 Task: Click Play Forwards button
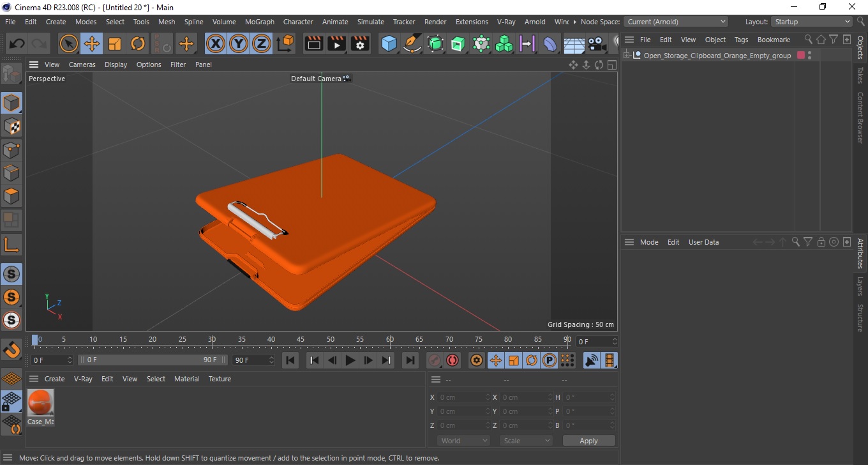click(x=350, y=360)
